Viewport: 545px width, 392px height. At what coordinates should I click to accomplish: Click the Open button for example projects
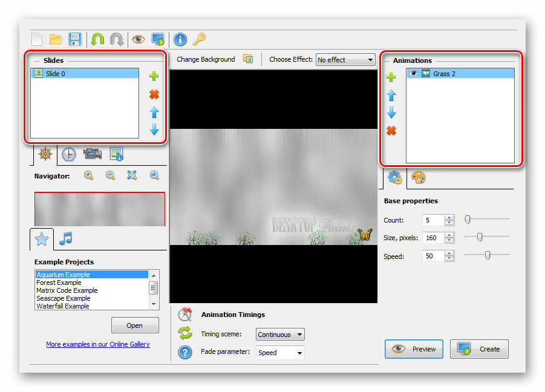135,325
